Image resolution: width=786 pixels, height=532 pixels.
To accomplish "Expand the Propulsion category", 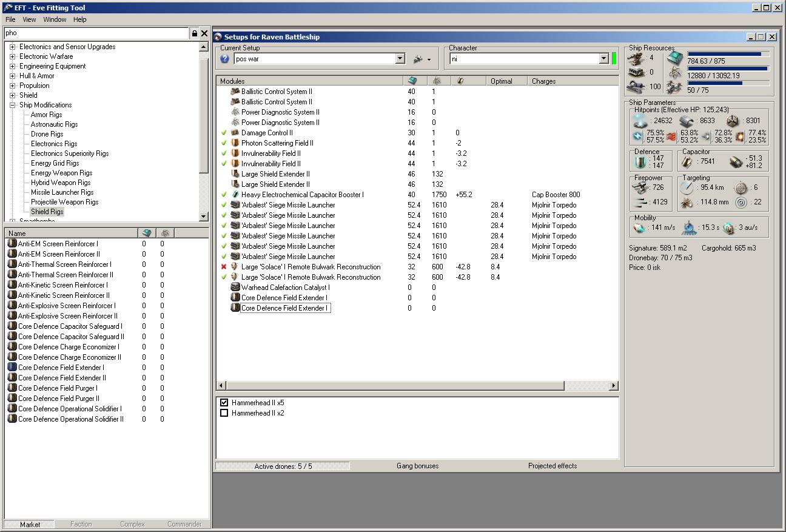I will (x=12, y=86).
